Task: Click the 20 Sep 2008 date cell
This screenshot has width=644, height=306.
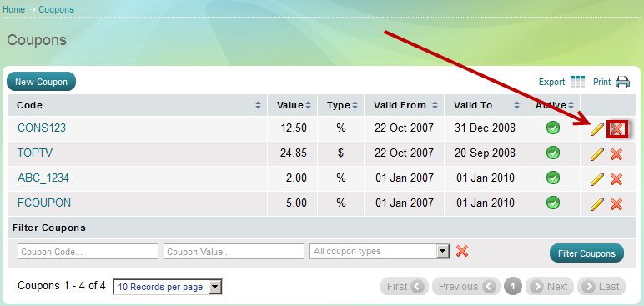Action: [x=485, y=153]
